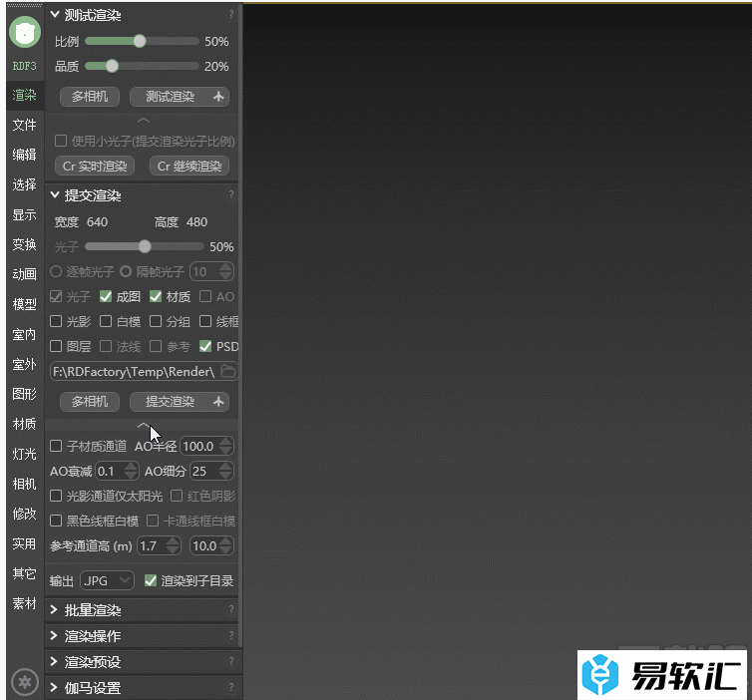The image size is (752, 700).
Task: Click the Cr 继续渲染 button
Action: point(189,166)
